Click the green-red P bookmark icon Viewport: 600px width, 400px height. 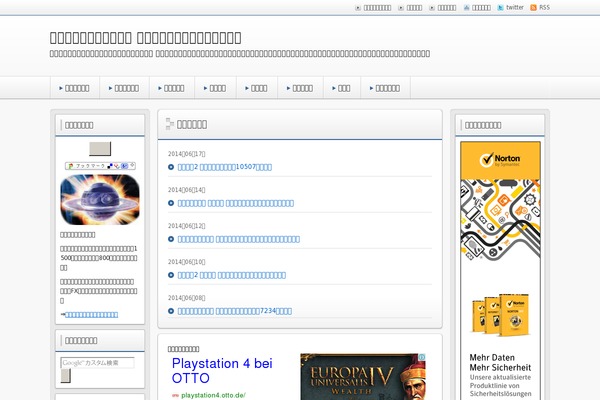71,166
